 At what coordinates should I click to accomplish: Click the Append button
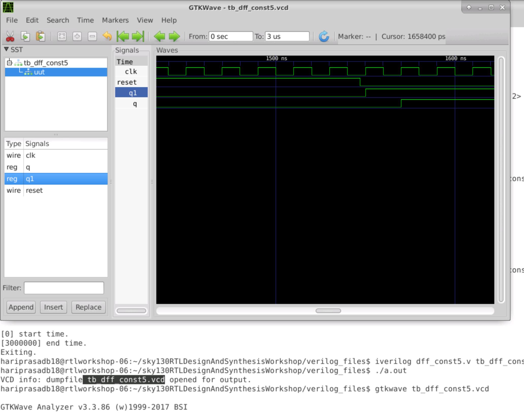pos(21,307)
